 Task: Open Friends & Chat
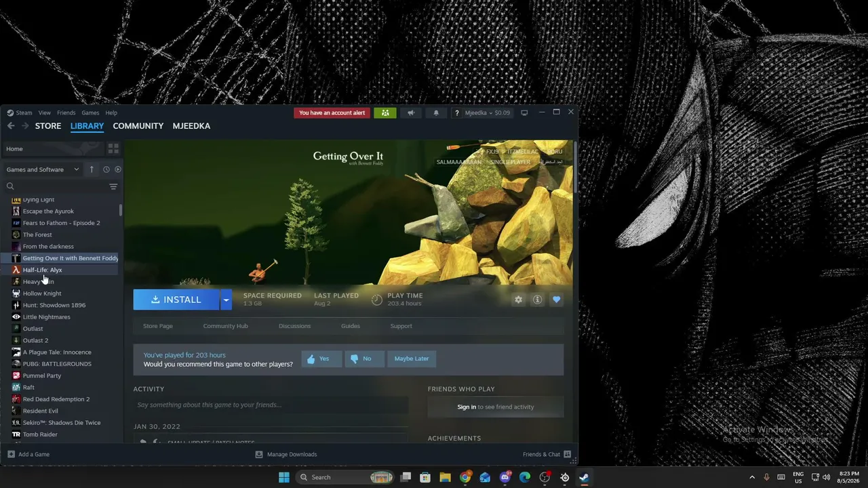[x=547, y=454]
